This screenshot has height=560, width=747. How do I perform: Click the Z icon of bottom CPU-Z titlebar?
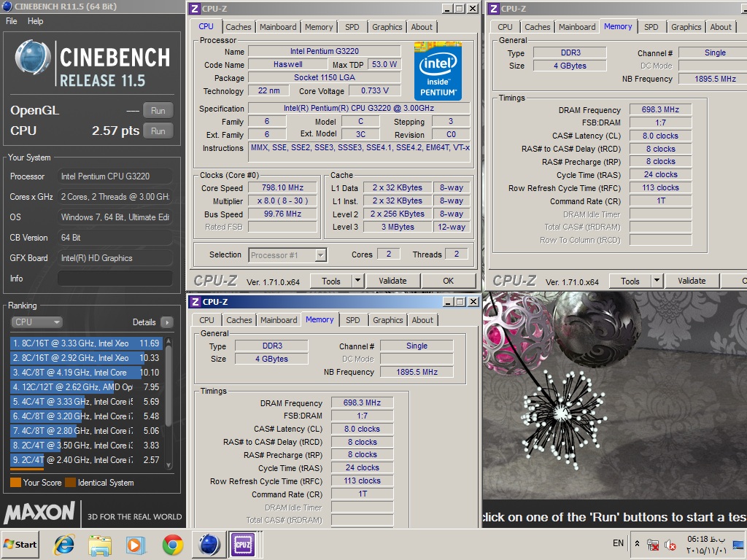(195, 302)
